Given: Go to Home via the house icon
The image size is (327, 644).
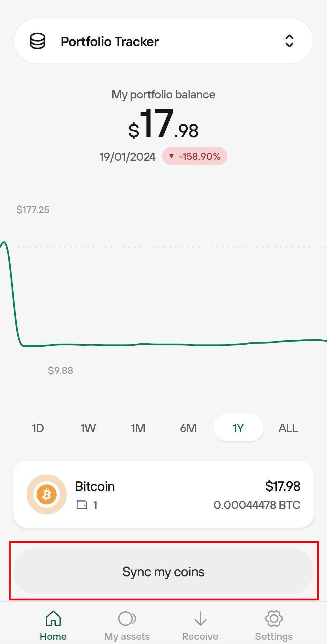Looking at the screenshot, I should click(x=53, y=618).
